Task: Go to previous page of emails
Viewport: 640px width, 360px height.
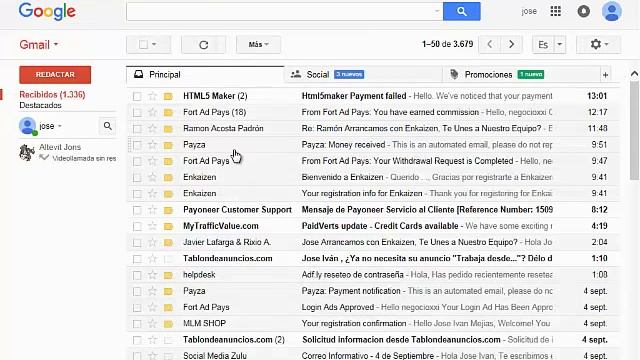Action: 490,44
